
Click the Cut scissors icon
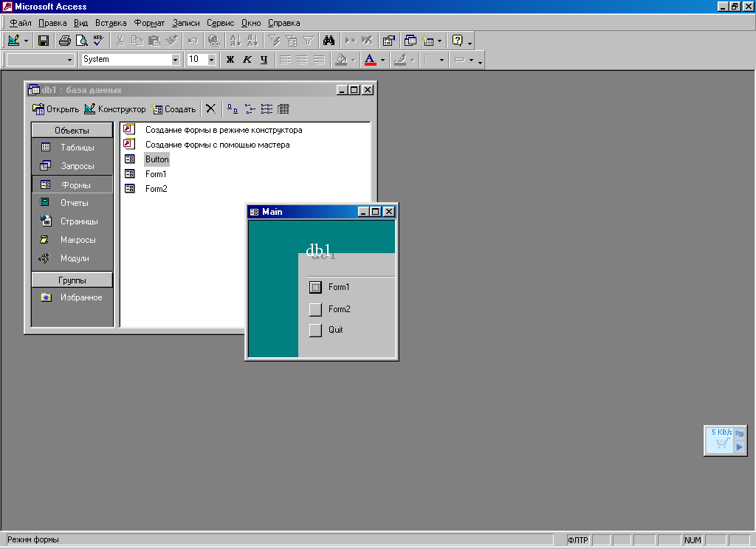[120, 41]
